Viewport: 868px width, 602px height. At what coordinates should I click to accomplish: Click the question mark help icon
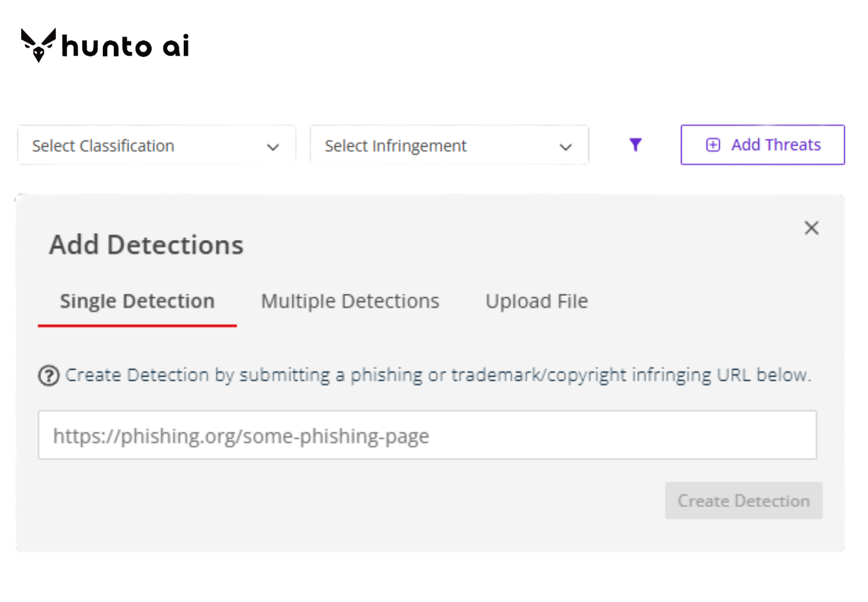click(x=49, y=375)
